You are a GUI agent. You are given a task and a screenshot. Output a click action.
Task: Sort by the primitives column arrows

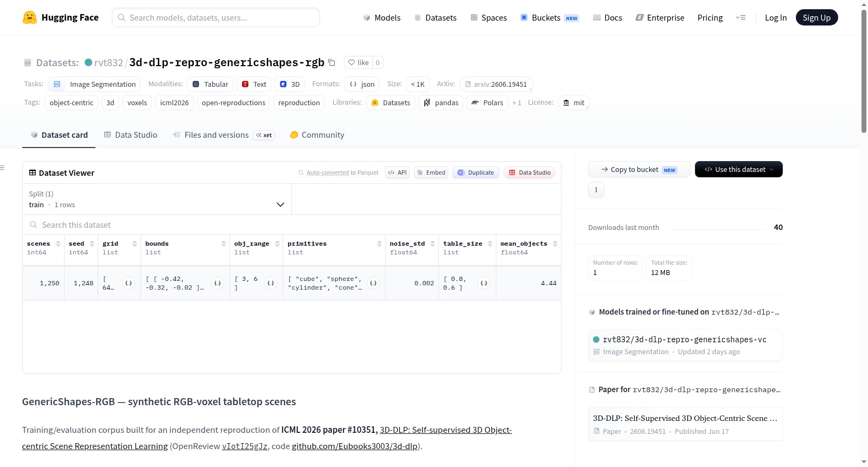(379, 244)
